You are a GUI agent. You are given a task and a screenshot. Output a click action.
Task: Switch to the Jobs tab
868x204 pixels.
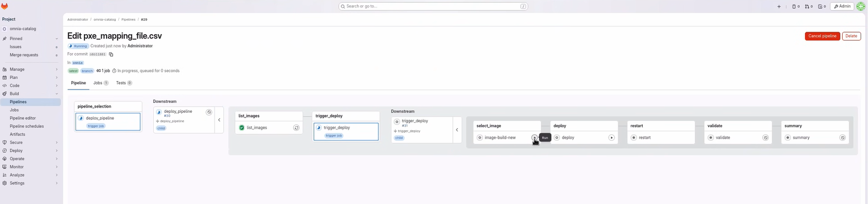pyautogui.click(x=101, y=83)
